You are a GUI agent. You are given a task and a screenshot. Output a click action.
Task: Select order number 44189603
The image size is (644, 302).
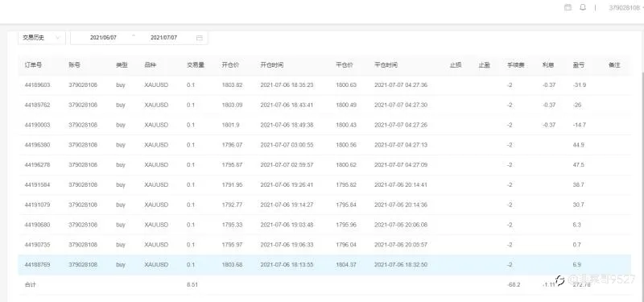point(37,85)
